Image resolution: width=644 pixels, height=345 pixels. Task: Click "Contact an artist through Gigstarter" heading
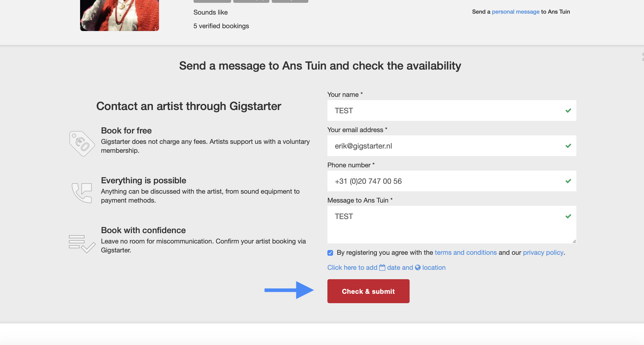pyautogui.click(x=189, y=106)
